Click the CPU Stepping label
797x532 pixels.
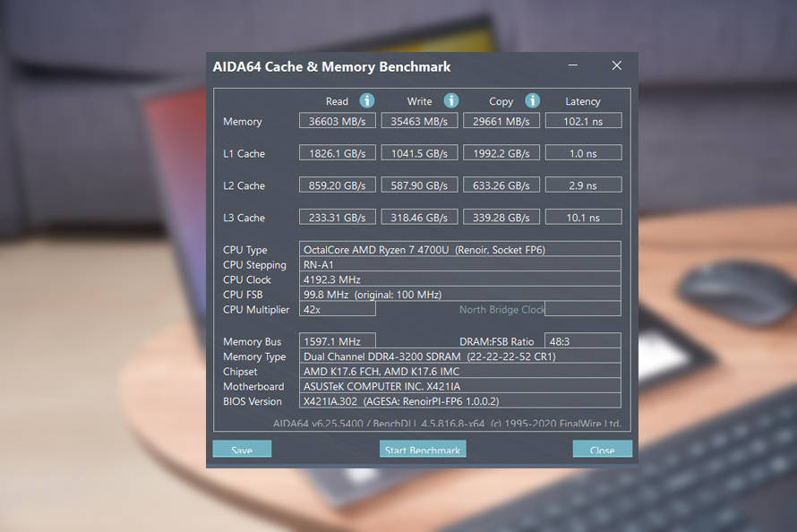[x=254, y=265]
